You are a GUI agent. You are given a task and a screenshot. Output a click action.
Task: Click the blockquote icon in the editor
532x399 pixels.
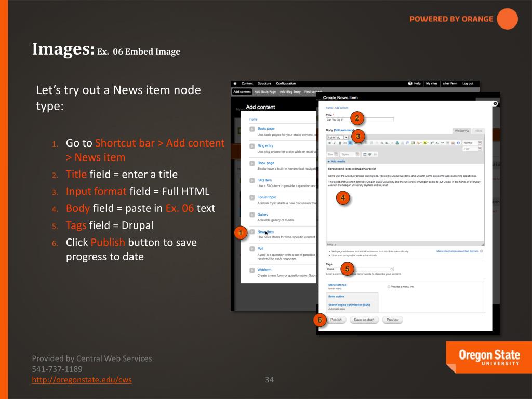click(443, 143)
